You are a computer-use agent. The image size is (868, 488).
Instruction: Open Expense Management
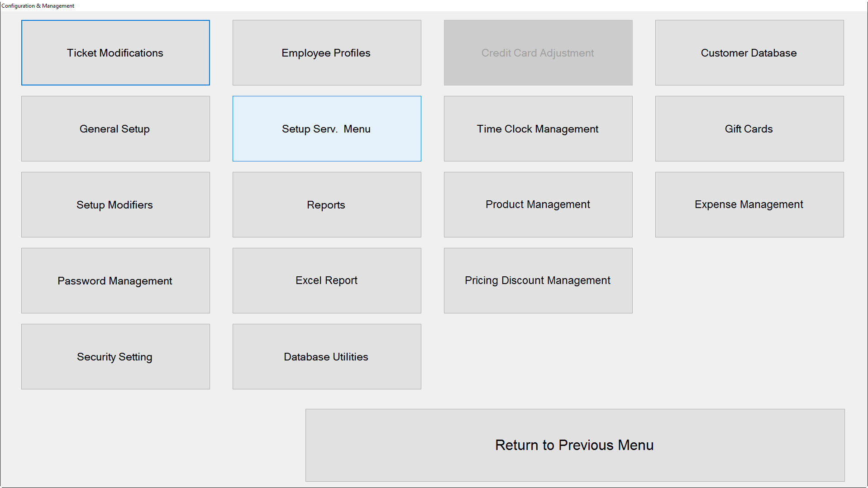coord(749,204)
